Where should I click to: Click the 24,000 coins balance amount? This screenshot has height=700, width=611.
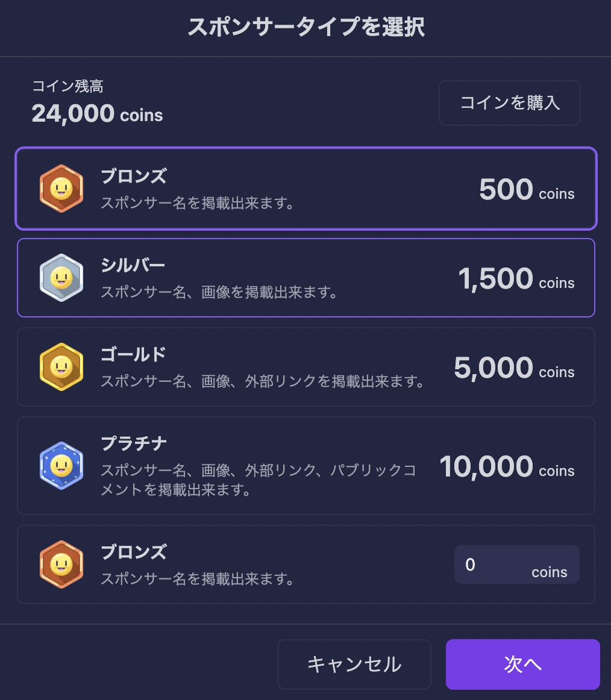click(97, 113)
